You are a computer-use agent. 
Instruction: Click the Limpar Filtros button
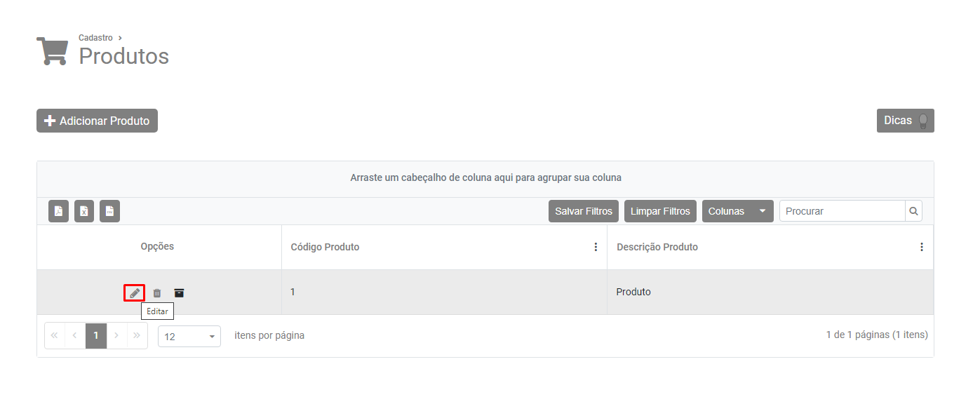pyautogui.click(x=660, y=211)
